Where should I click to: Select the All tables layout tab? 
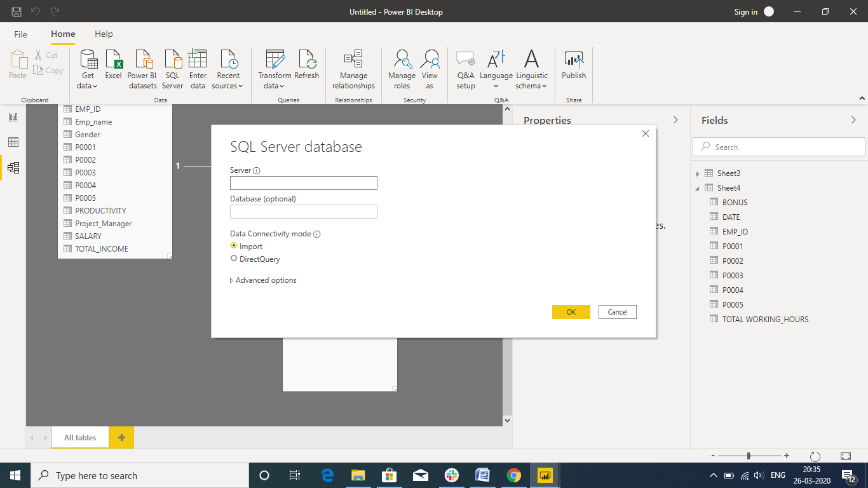[80, 437]
